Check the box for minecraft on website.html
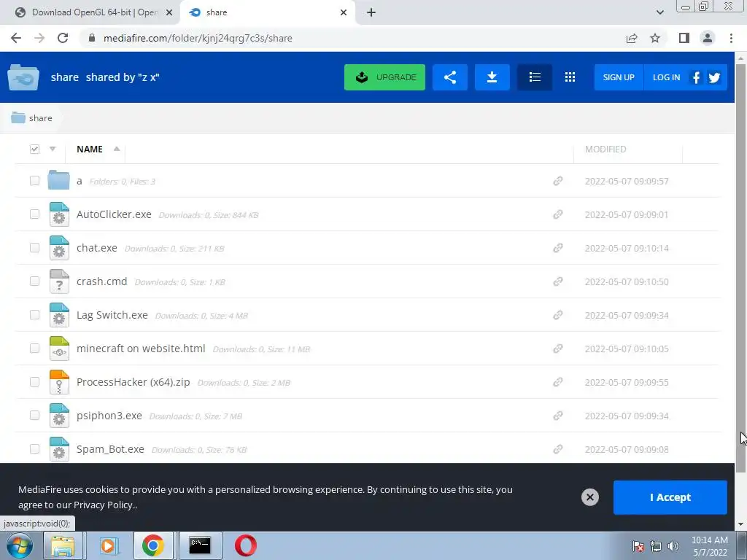This screenshot has height=560, width=747. [x=34, y=348]
